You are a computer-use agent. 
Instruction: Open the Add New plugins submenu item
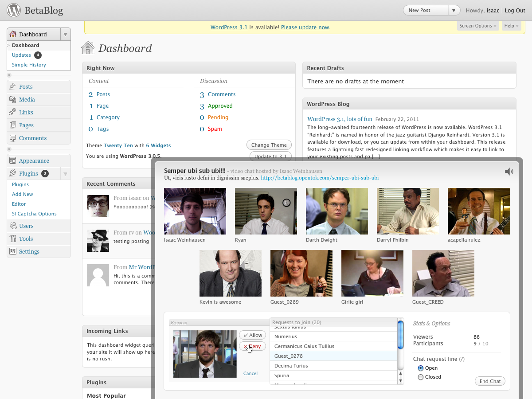(23, 194)
